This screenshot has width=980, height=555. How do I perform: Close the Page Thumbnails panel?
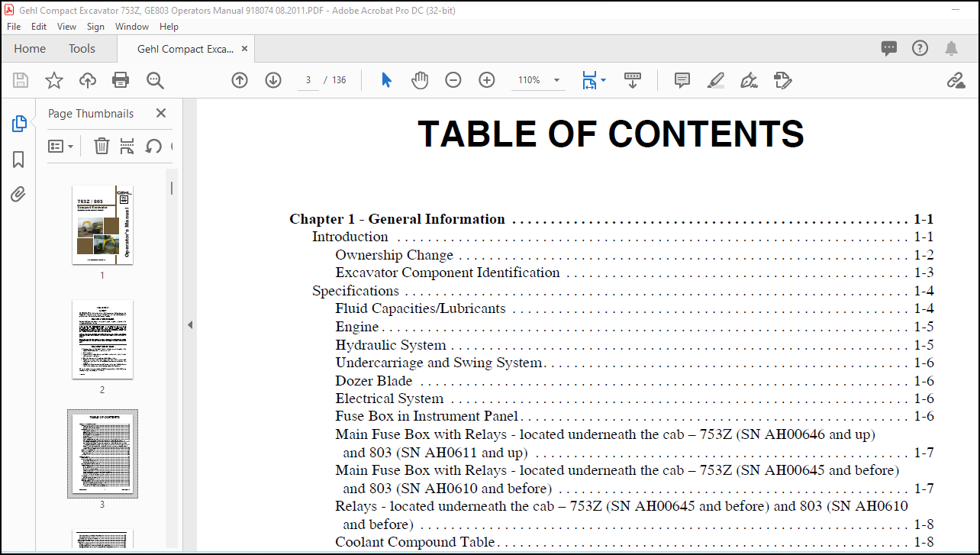point(161,113)
